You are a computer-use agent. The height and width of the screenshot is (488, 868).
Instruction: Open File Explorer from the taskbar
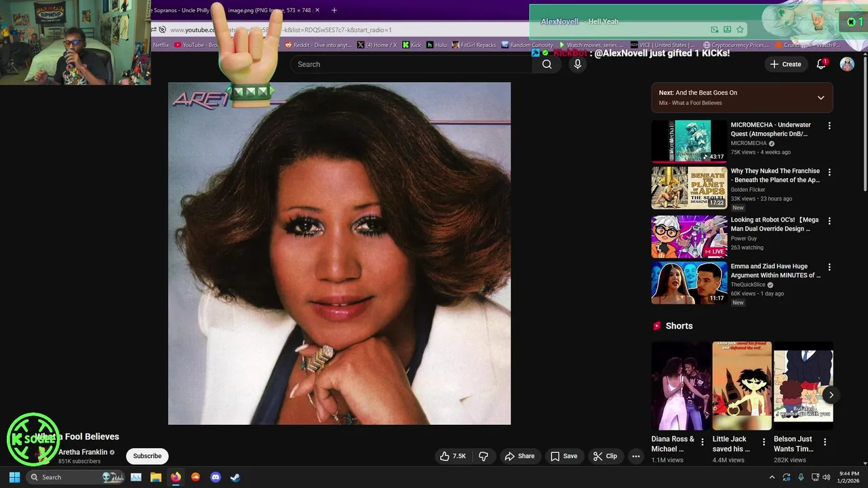[155, 477]
